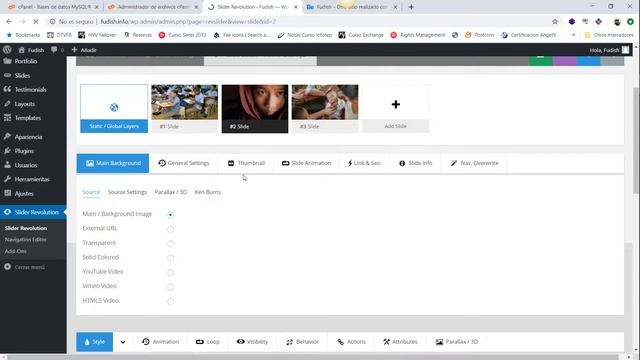Choose Transparent background source
Screen dimensions: 640x360
(x=170, y=244)
